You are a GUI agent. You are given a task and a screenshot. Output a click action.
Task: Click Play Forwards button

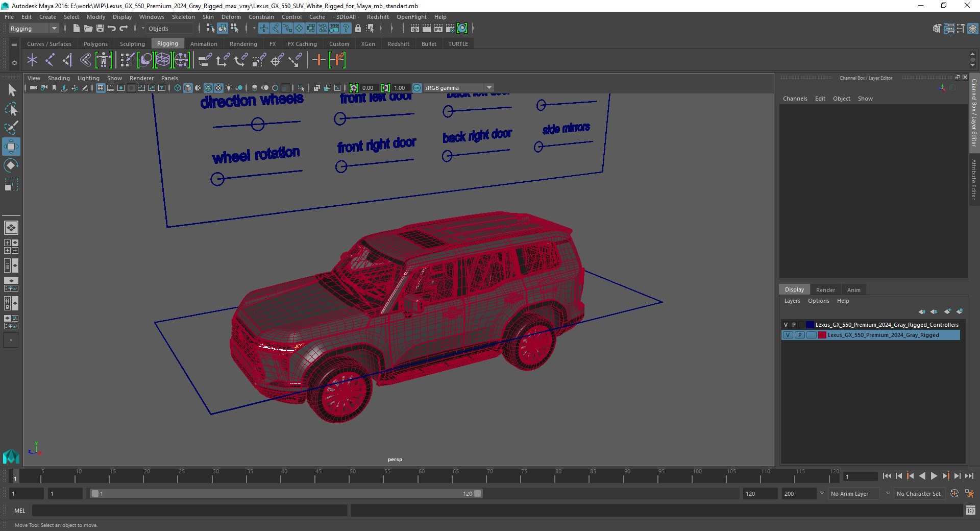point(934,476)
